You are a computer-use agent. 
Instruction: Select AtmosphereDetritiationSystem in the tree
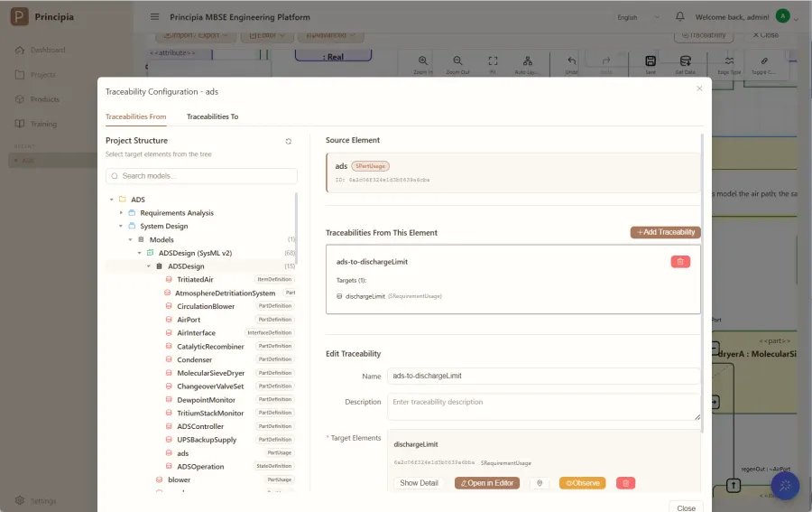tap(225, 293)
